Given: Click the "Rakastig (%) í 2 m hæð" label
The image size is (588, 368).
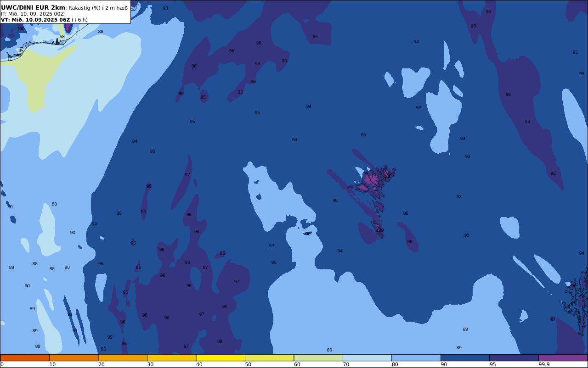Looking at the screenshot, I should coord(98,8).
